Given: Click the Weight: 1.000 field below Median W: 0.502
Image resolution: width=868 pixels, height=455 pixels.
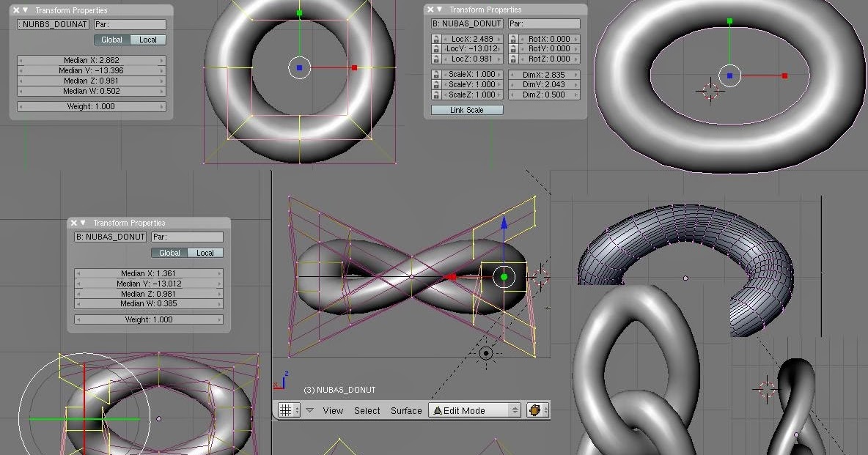Looking at the screenshot, I should pyautogui.click(x=92, y=106).
